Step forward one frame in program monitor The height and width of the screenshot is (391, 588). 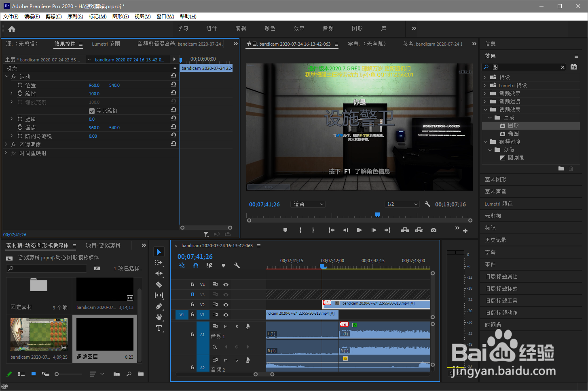(374, 230)
